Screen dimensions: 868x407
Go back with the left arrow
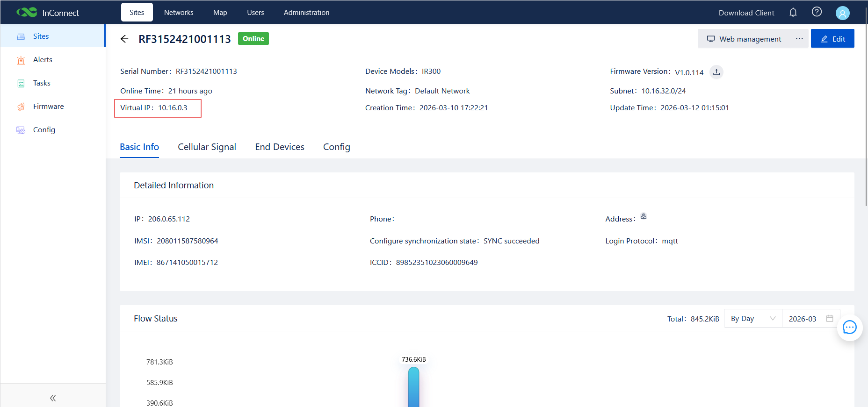click(124, 39)
